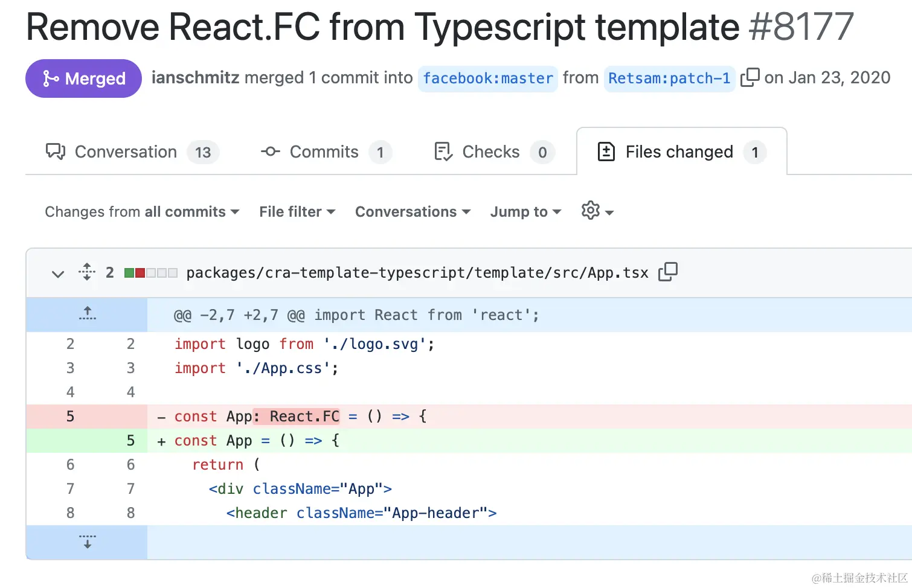Copy the Retsam:patch-1 branch name icon

point(750,78)
